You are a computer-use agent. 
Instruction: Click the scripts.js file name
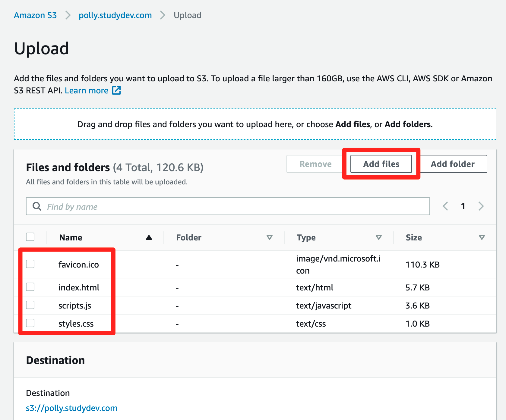[75, 306]
